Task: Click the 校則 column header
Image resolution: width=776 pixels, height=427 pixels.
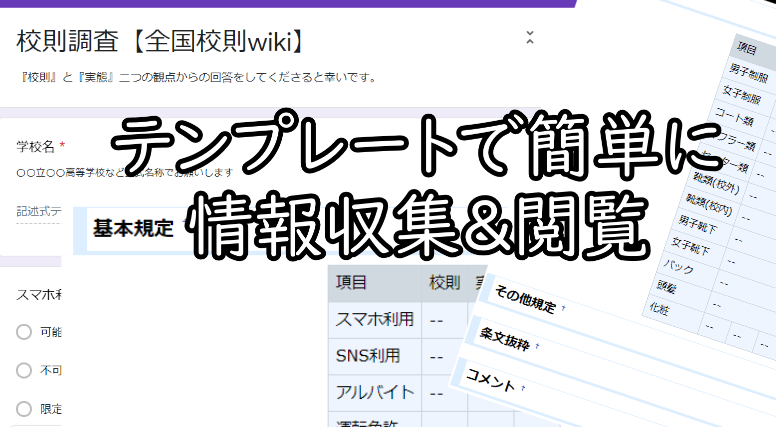Action: tap(444, 283)
